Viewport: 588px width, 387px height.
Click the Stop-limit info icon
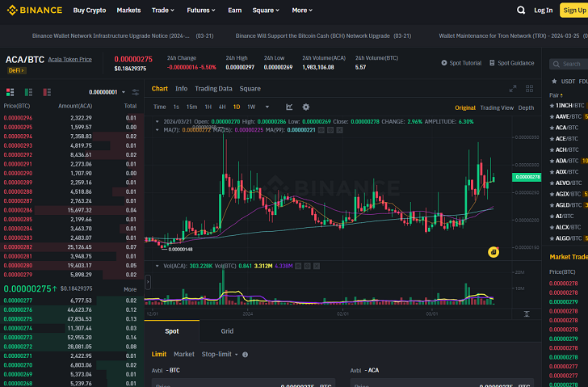(x=245, y=355)
